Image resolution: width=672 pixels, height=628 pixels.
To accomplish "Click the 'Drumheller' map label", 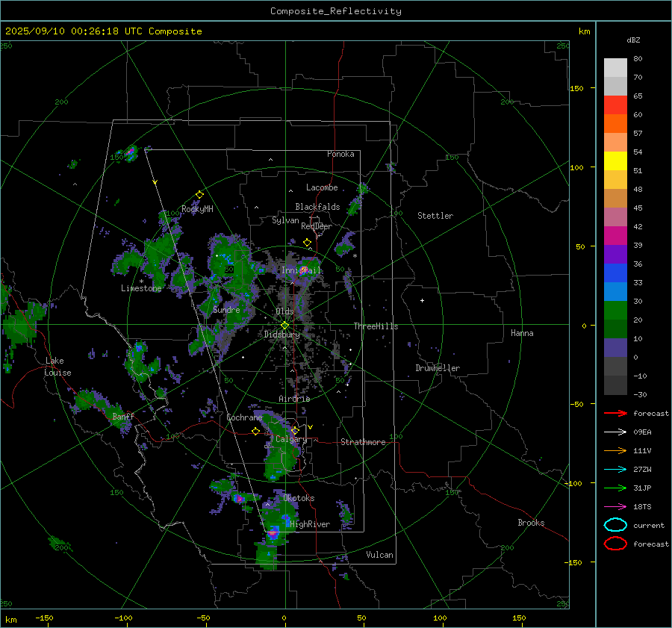I will click(438, 368).
